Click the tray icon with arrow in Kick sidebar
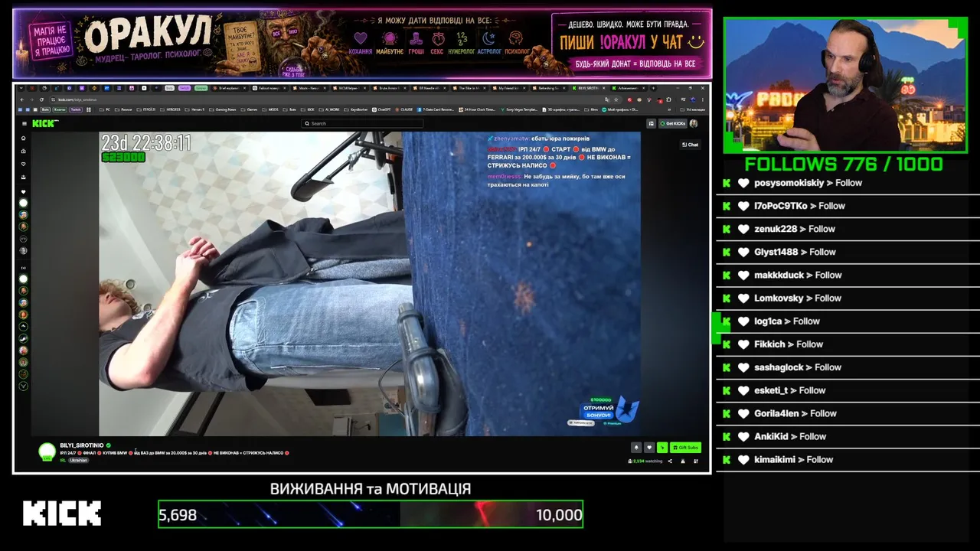This screenshot has height=551, width=980. point(23,177)
